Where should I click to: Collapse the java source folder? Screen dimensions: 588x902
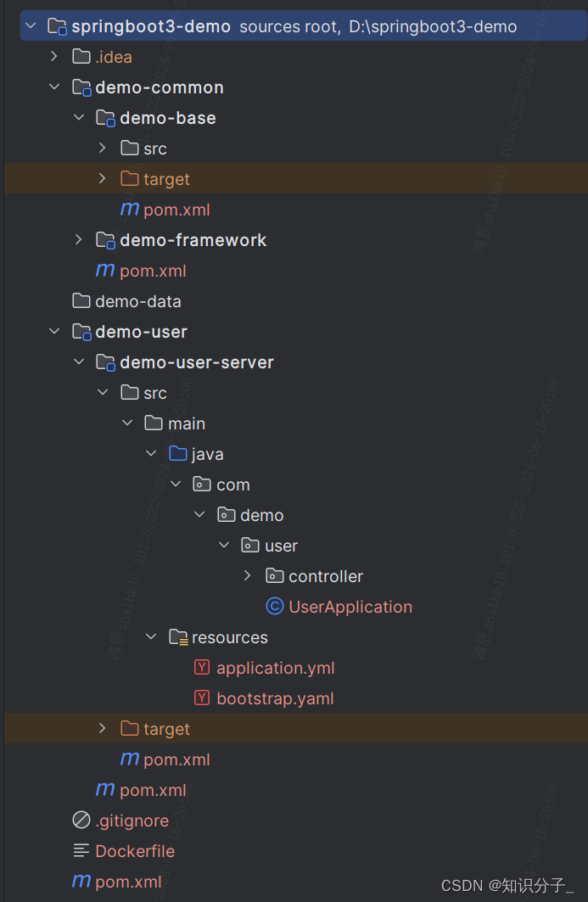click(x=151, y=453)
